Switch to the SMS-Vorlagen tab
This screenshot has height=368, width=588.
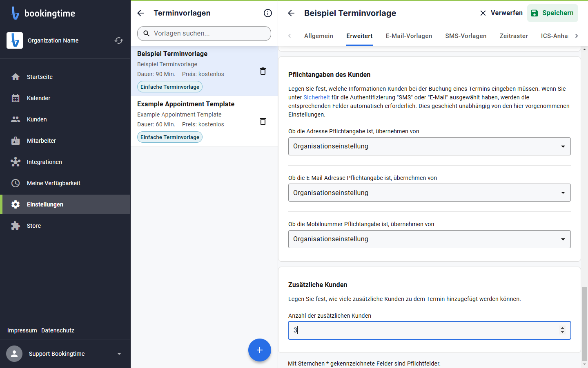coord(466,36)
